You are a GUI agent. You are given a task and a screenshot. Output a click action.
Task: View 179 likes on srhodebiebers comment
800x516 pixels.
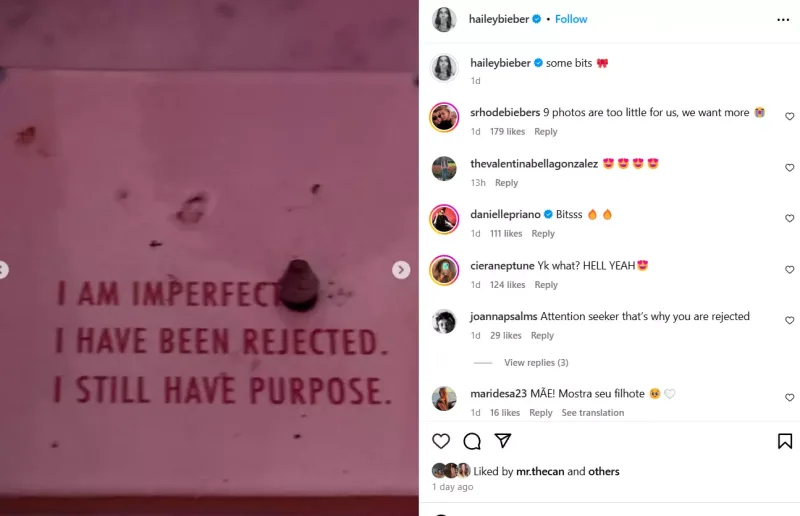[x=507, y=132]
